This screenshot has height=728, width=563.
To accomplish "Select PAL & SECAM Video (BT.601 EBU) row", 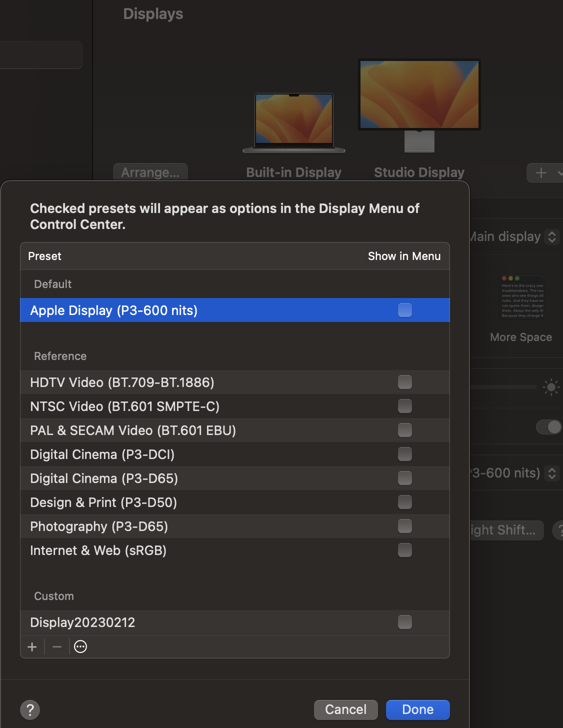I will click(235, 430).
